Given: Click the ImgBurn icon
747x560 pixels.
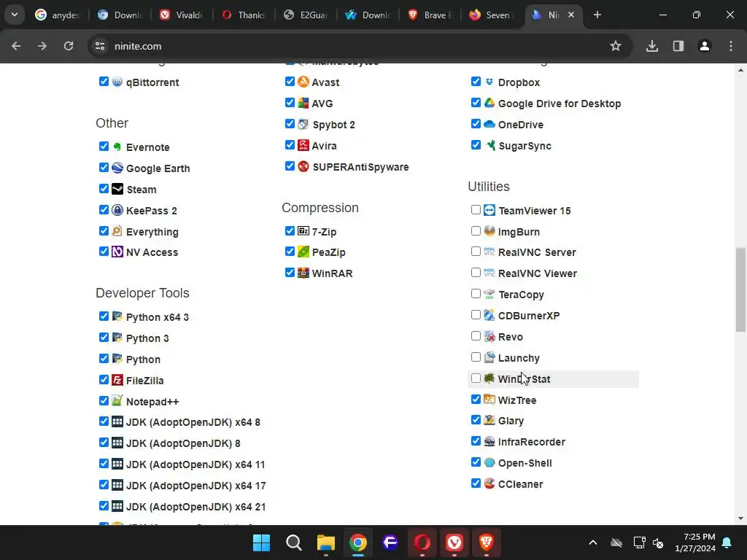Looking at the screenshot, I should pos(489,231).
